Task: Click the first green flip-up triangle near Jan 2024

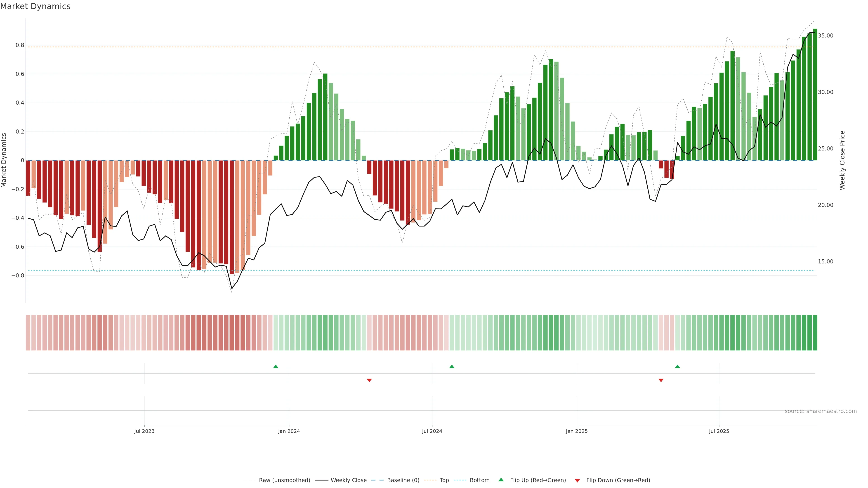Action: (276, 366)
